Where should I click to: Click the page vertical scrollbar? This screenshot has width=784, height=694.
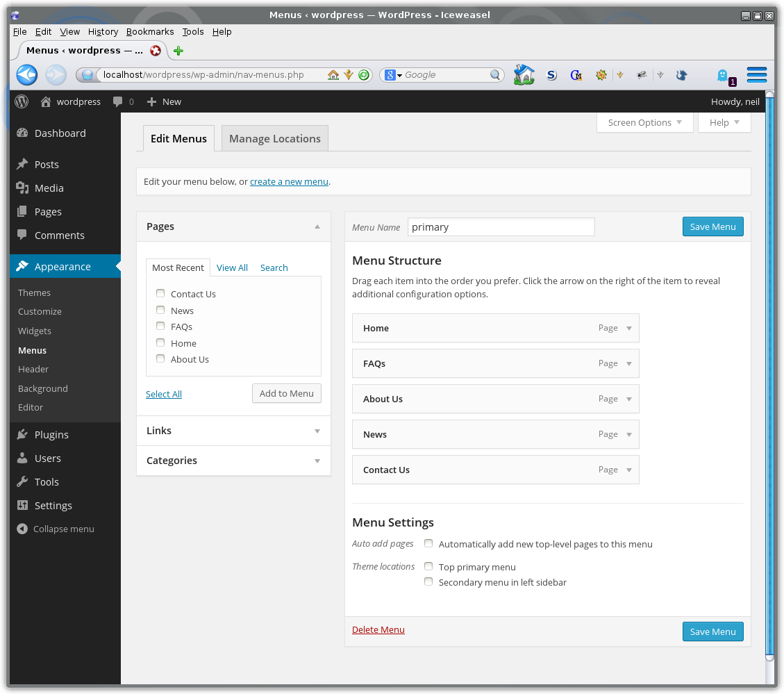point(769,375)
